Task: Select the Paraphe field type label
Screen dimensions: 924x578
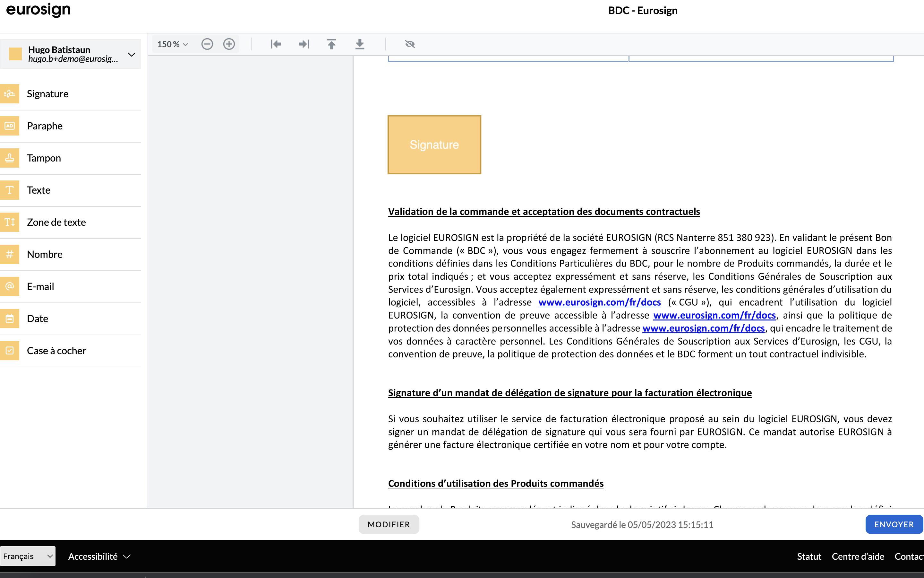Action: tap(45, 126)
